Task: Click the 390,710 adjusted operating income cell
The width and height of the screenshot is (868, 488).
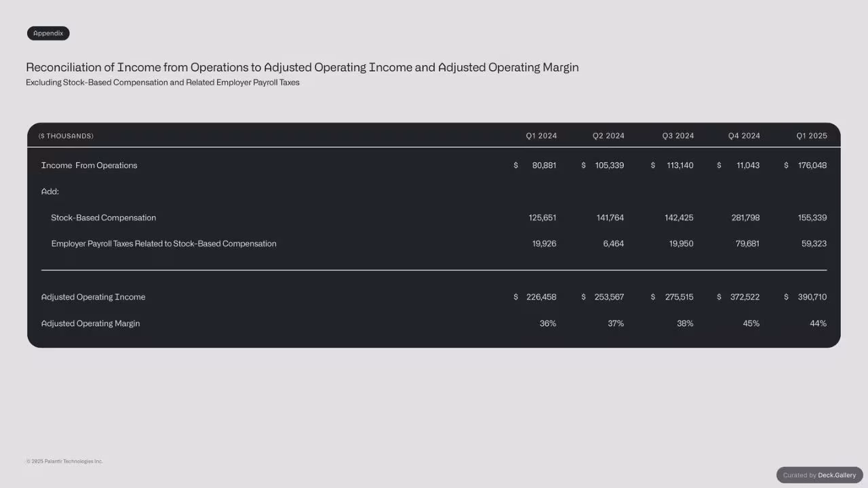Action: (812, 297)
